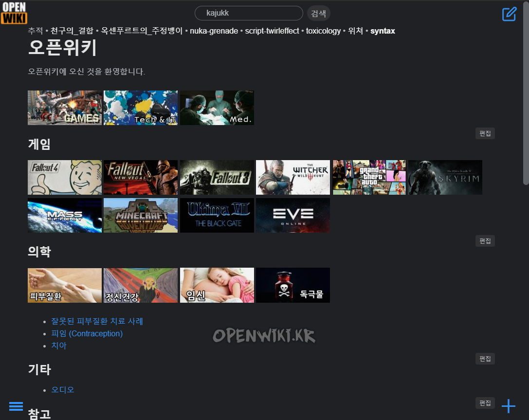
Task: Open the Mass Effect banner
Action: [65, 215]
